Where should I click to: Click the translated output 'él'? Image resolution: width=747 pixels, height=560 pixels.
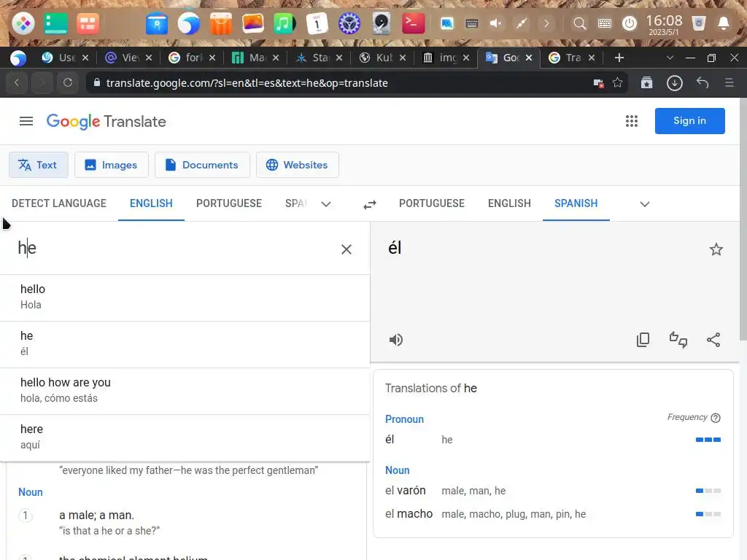point(395,248)
